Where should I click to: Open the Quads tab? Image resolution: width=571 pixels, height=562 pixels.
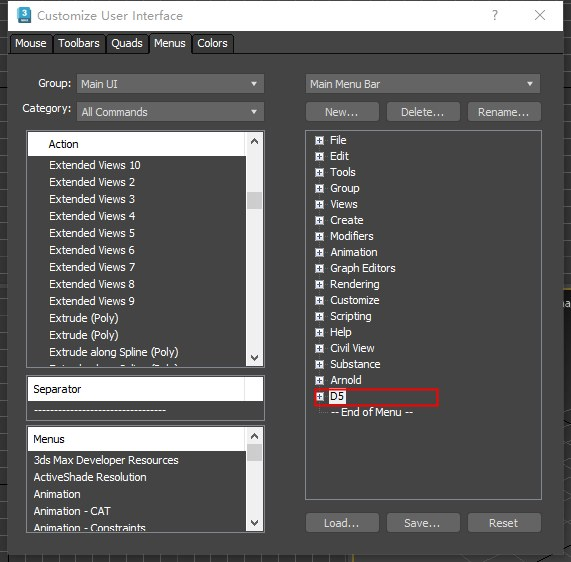pyautogui.click(x=127, y=43)
